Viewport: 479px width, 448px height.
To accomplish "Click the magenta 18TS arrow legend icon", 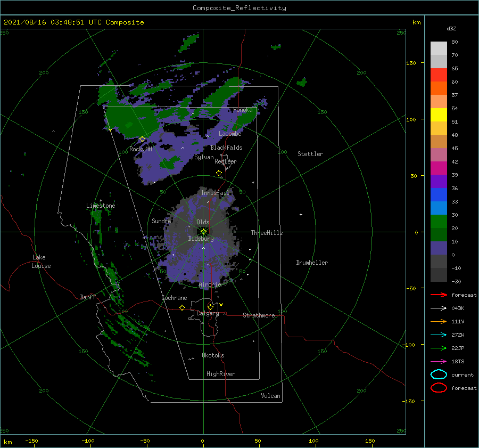I will (439, 362).
